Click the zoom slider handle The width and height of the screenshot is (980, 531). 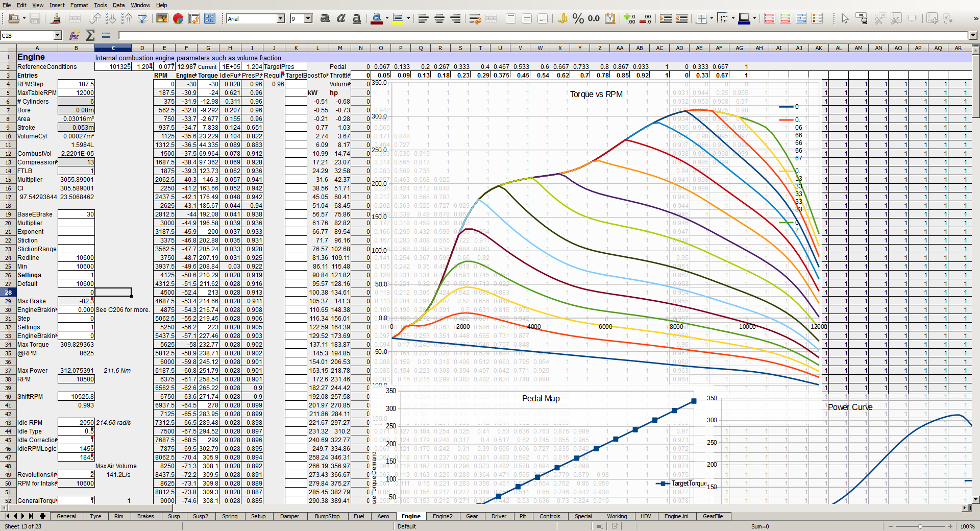[920, 526]
